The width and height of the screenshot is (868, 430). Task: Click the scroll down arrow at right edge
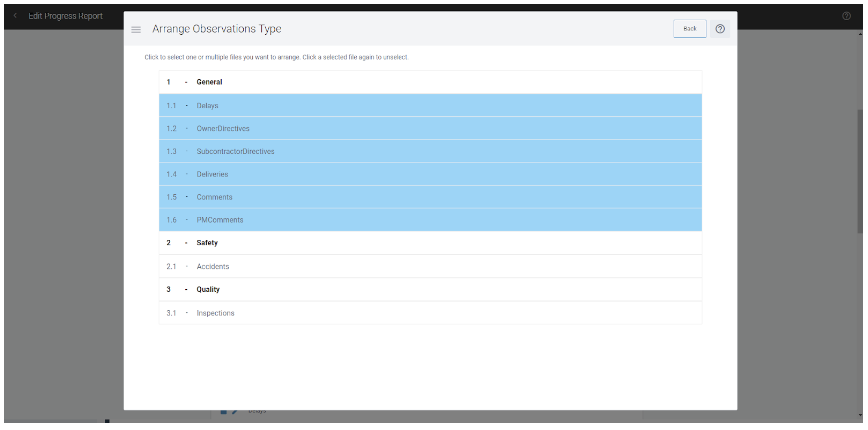(x=860, y=415)
